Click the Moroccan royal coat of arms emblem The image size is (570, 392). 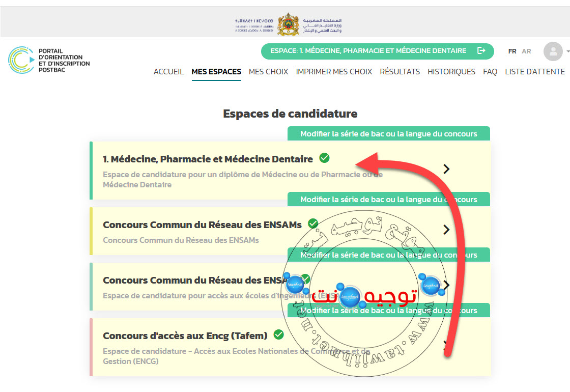(x=288, y=24)
